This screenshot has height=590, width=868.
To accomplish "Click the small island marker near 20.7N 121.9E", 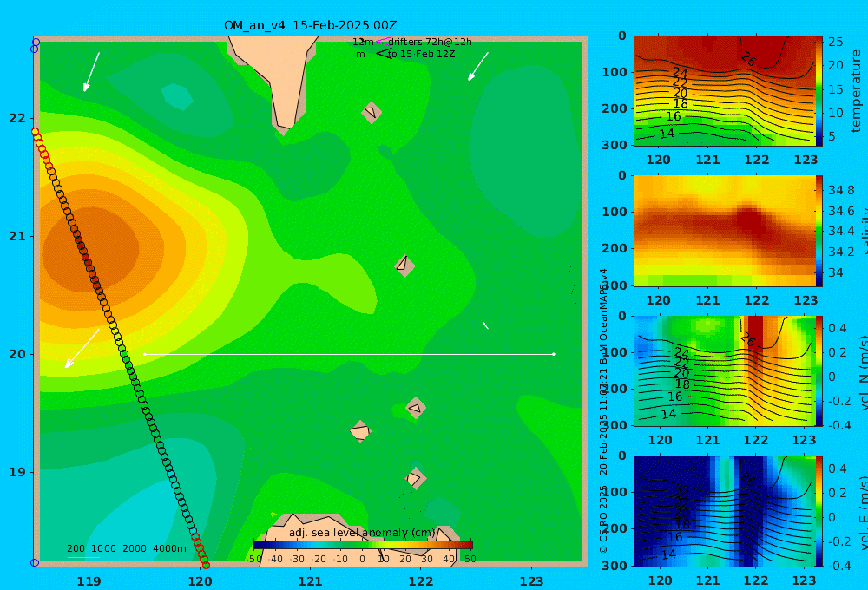I will point(404,265).
